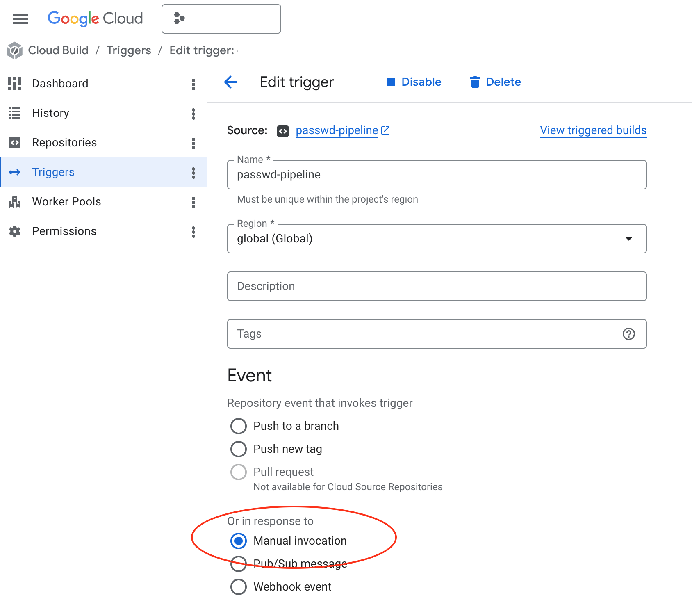Go to Repositories in the sidebar
Viewport: 692px width, 616px height.
coord(64,143)
